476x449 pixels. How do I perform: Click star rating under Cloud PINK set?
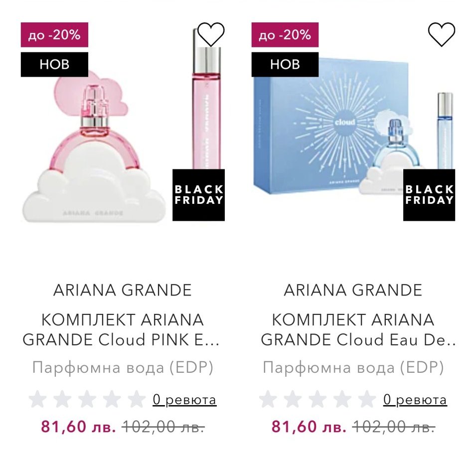point(87,400)
